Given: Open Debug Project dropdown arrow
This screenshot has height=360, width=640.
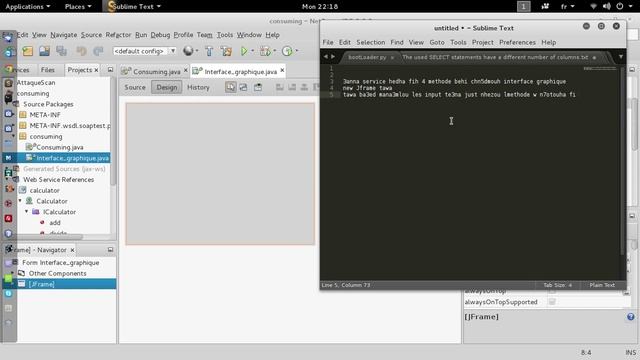Looking at the screenshot, I should 275,51.
